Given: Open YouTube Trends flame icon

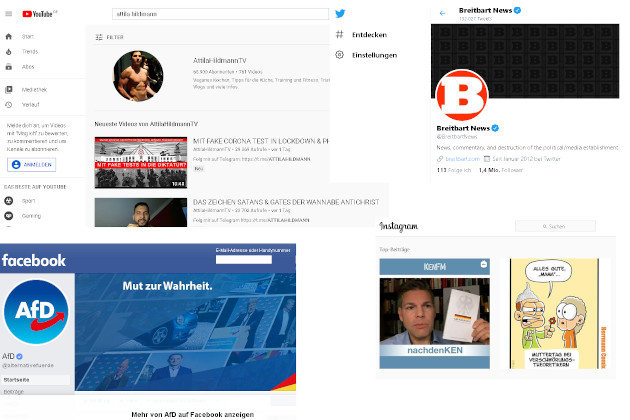Looking at the screenshot, I should point(8,52).
